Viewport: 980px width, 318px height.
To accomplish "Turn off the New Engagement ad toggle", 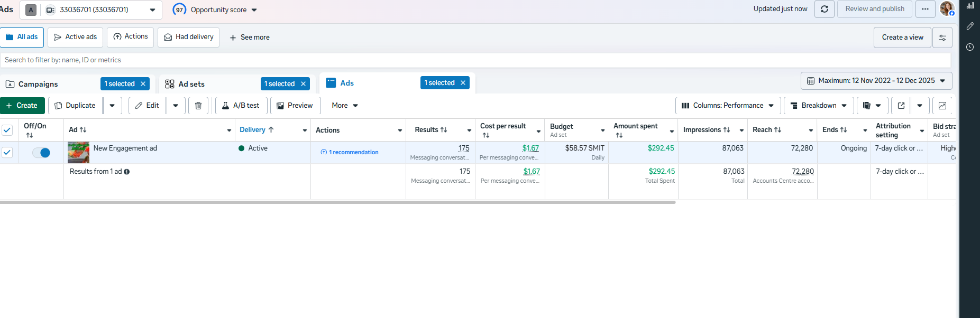I will (x=41, y=153).
